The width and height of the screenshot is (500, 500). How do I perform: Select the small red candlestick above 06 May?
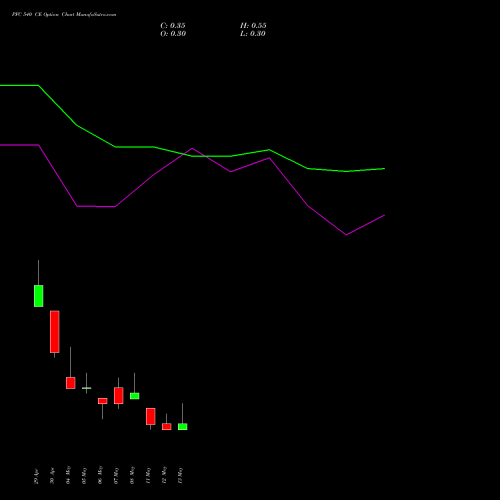click(103, 401)
